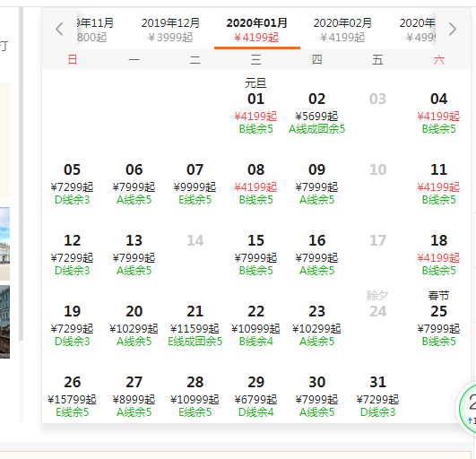Open the 2020年02月 month tab
This screenshot has width=476, height=459.
(342, 30)
